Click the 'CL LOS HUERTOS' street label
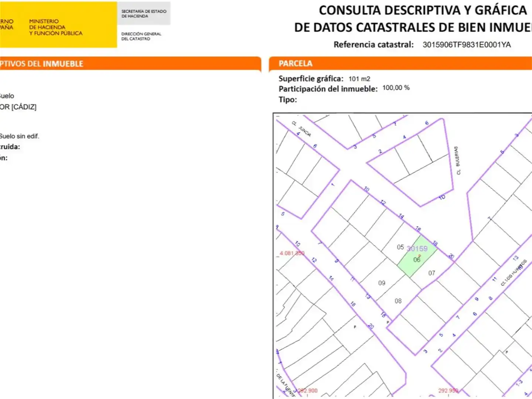The width and height of the screenshot is (532, 399). pos(514,273)
